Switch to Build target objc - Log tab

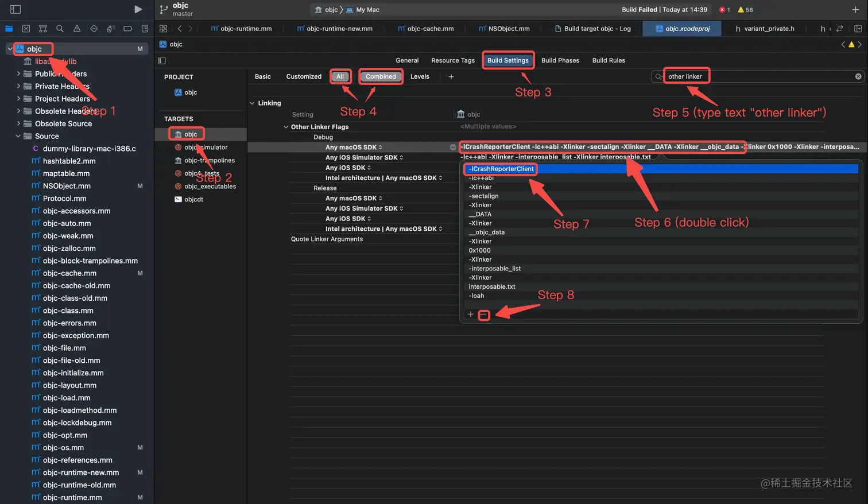tap(592, 29)
